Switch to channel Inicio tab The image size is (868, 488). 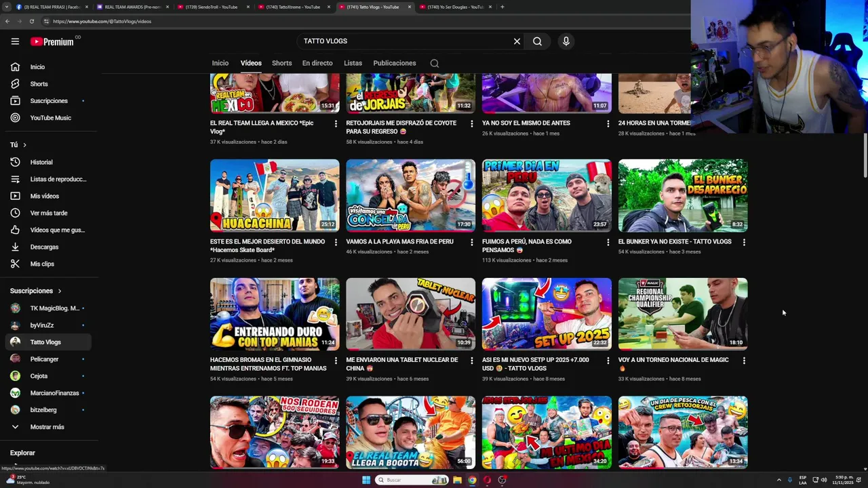tap(220, 63)
